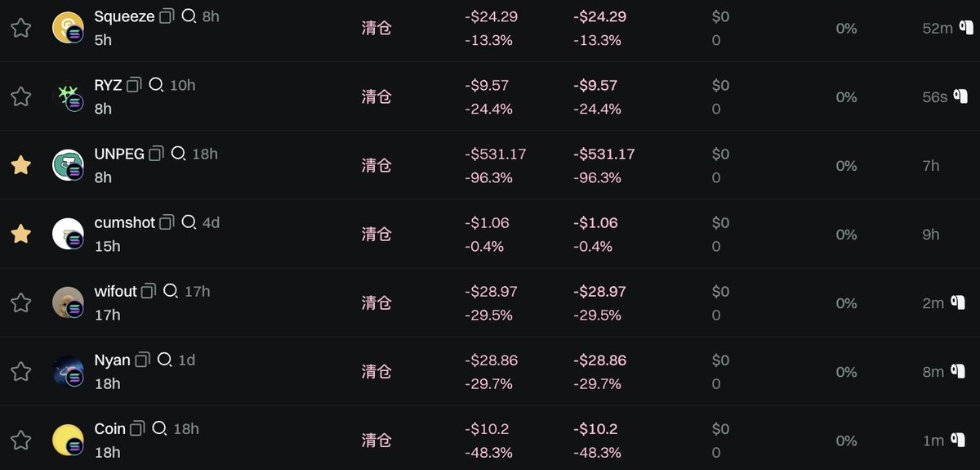Open the Coin token name link

[110, 428]
